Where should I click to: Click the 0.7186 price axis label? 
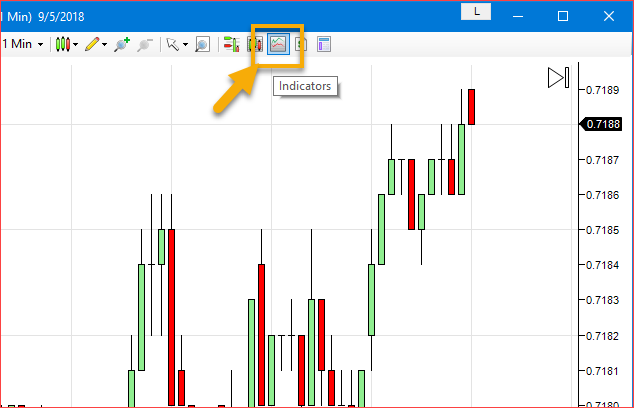(x=602, y=195)
